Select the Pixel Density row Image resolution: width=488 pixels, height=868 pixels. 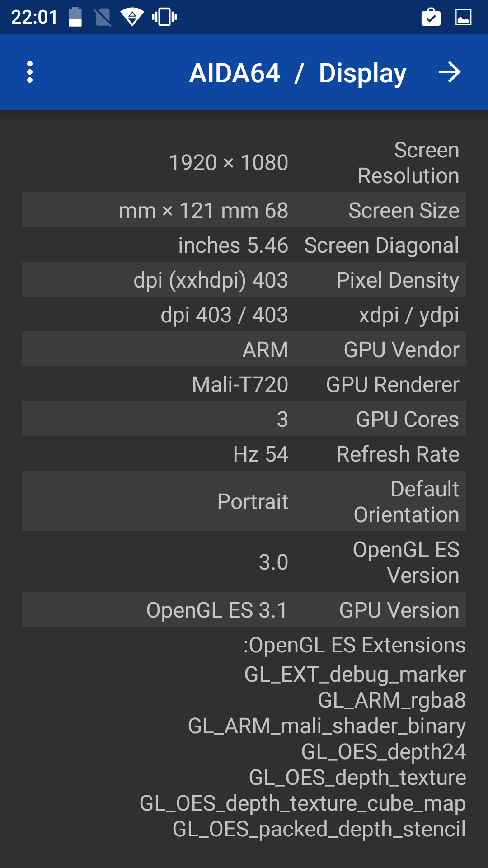coord(244,280)
